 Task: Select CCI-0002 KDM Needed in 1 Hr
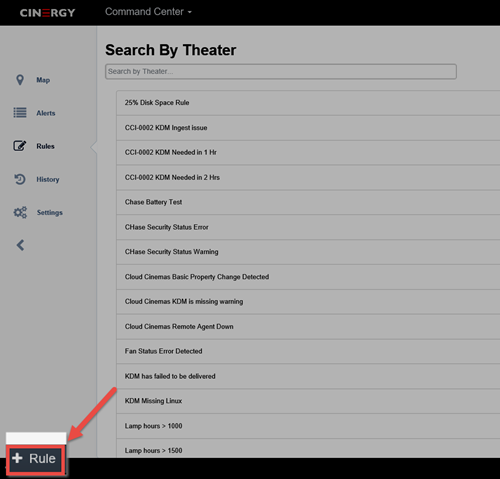(x=308, y=152)
